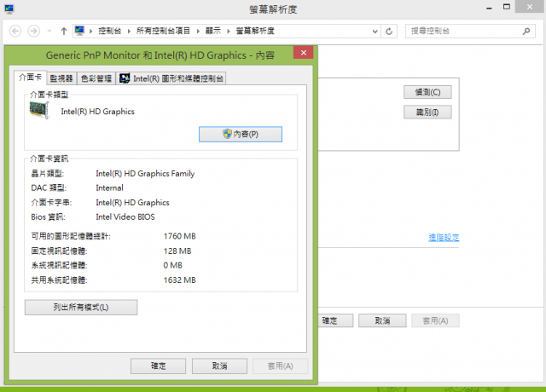This screenshot has height=392, width=546.
Task: Click 識別(I) in Screen Resolution window
Action: [427, 112]
